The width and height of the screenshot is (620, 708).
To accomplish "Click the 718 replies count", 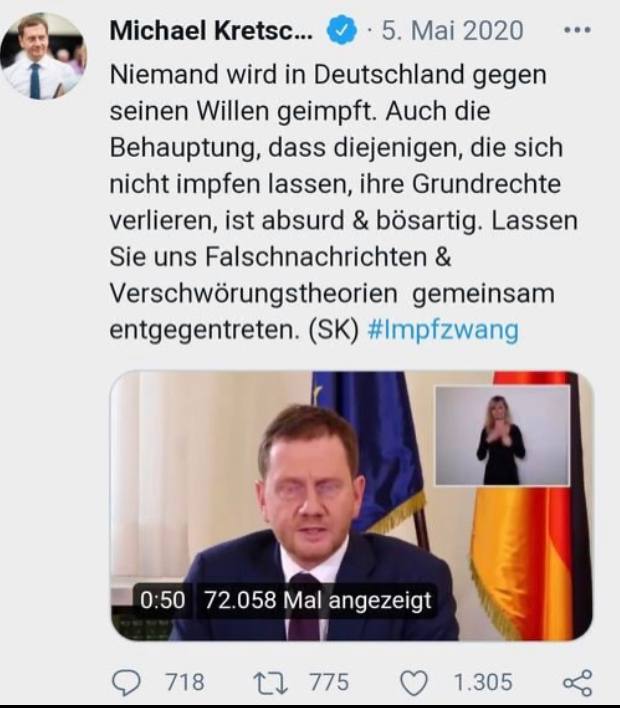I will (184, 682).
